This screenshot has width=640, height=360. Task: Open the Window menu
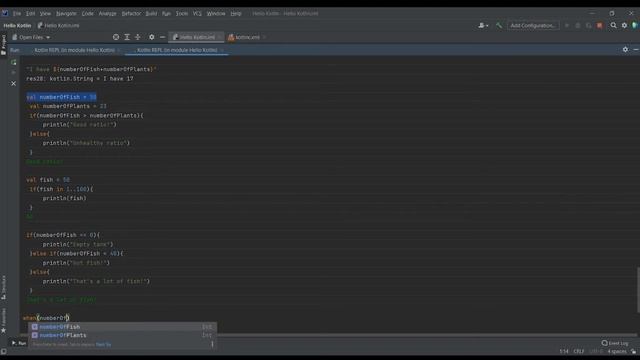coord(216,13)
